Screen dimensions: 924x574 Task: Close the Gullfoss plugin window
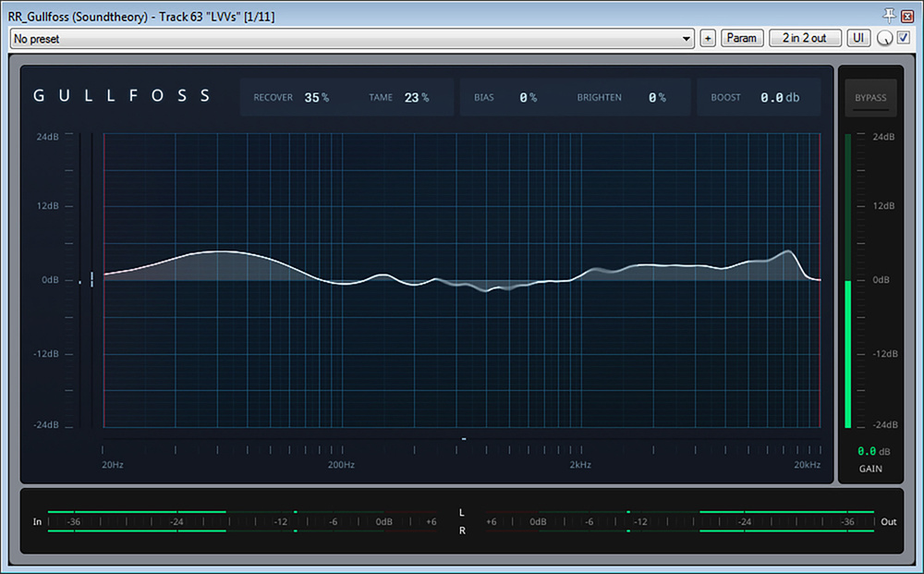[x=908, y=15]
